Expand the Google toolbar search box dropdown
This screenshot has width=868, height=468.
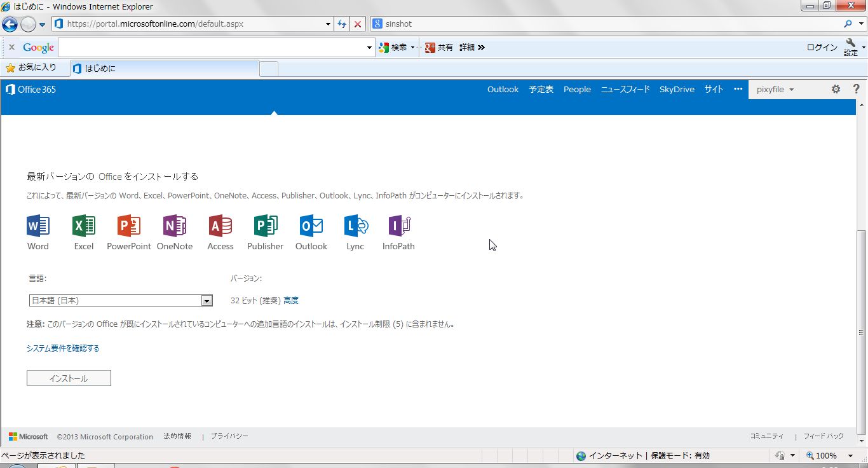370,48
